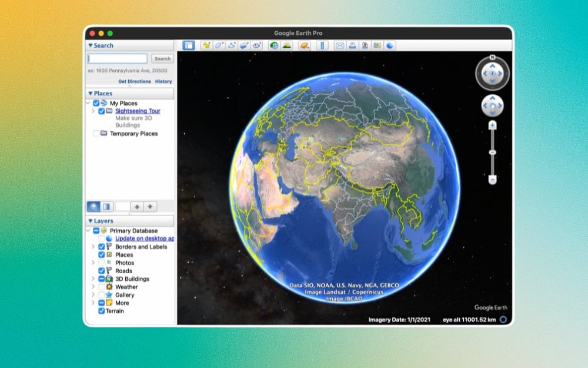Collapse the Layers panel
This screenshot has width=588, height=368.
pos(91,221)
